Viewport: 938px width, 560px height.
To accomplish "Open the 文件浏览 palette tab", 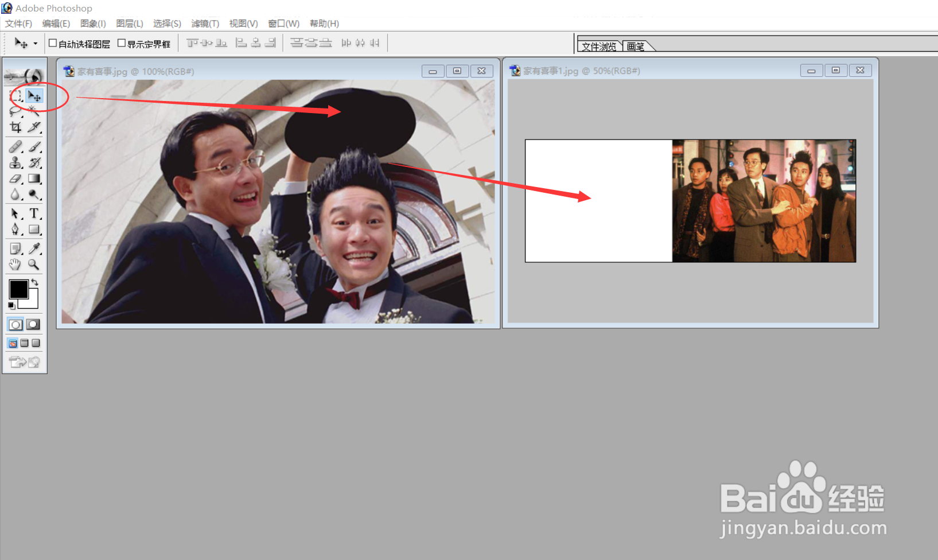I will pos(599,46).
